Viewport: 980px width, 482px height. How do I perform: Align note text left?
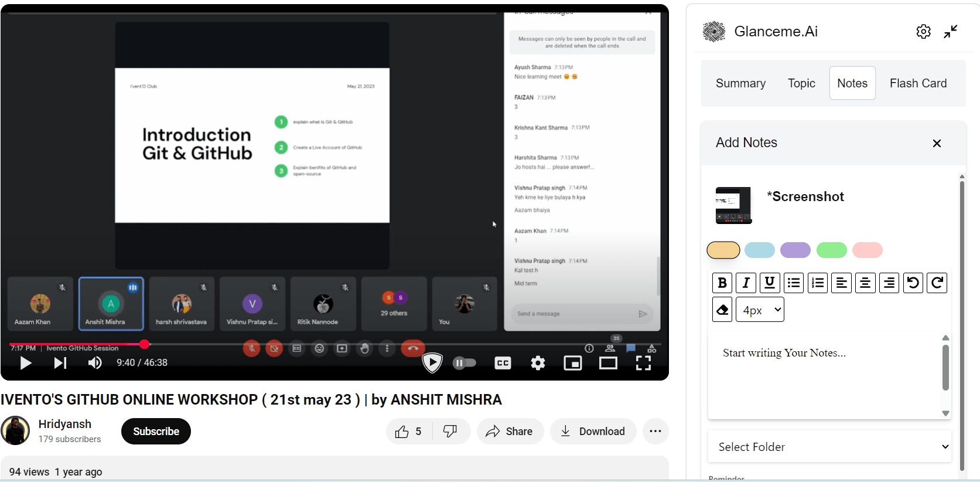(x=841, y=283)
